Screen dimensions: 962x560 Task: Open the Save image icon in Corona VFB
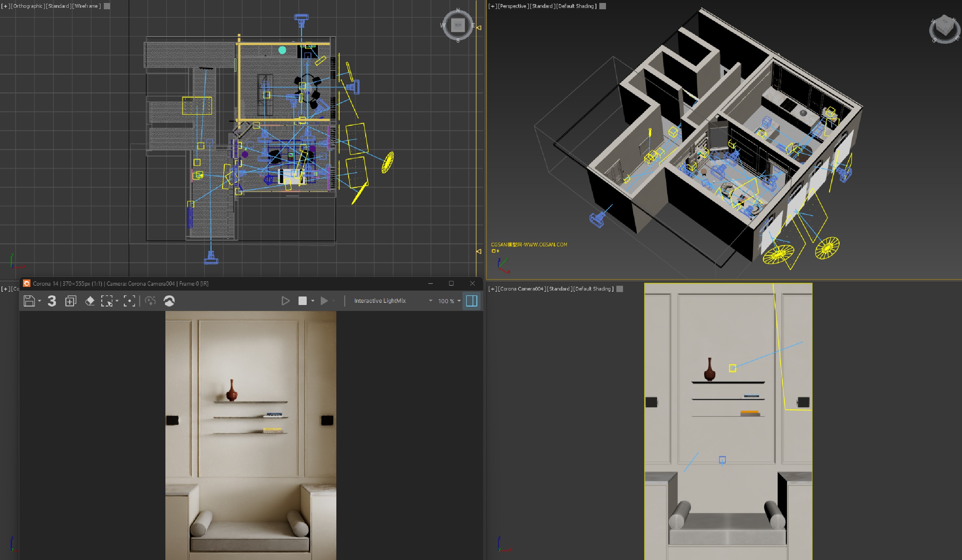point(29,301)
